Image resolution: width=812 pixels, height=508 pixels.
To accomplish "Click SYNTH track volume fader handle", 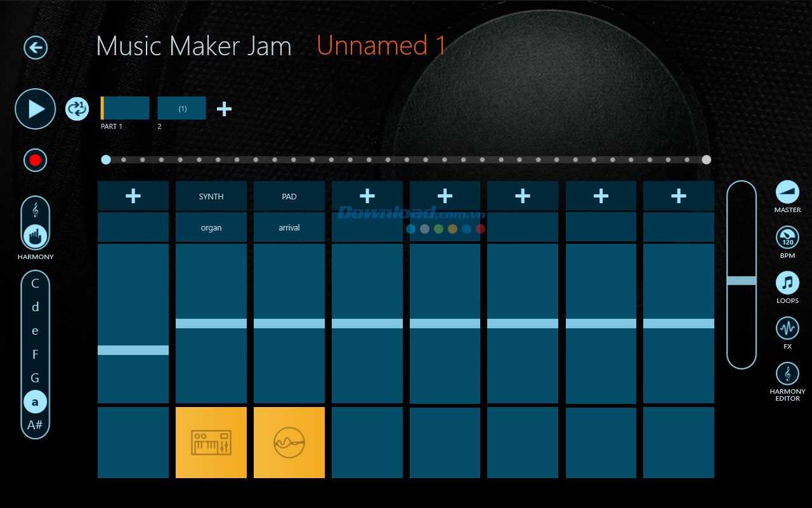I will click(x=211, y=323).
